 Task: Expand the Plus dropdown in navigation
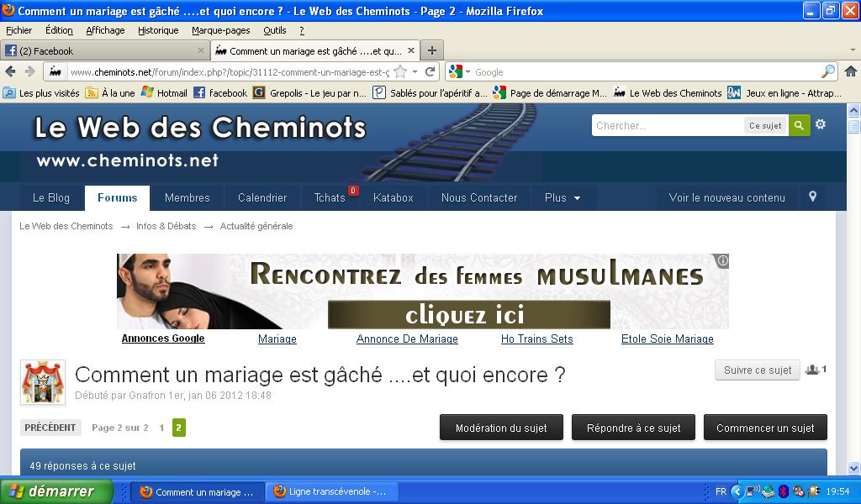tap(563, 197)
